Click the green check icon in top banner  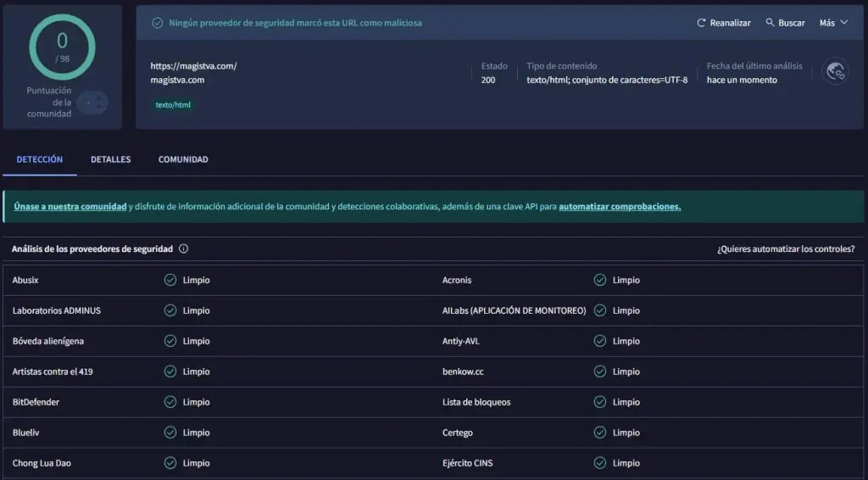tap(157, 23)
